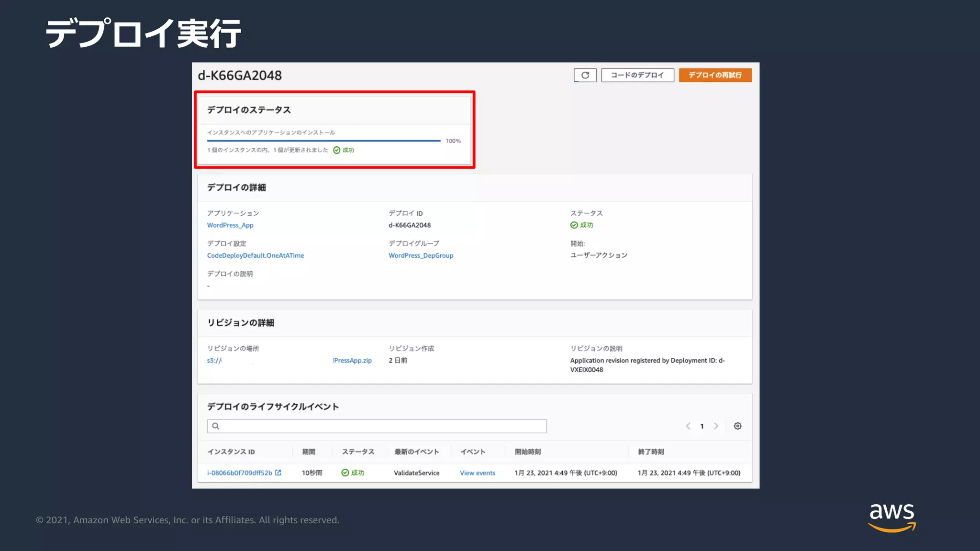Image resolution: width=980 pixels, height=551 pixels.
Task: Click the lifecycle events search field
Action: pyautogui.click(x=377, y=426)
